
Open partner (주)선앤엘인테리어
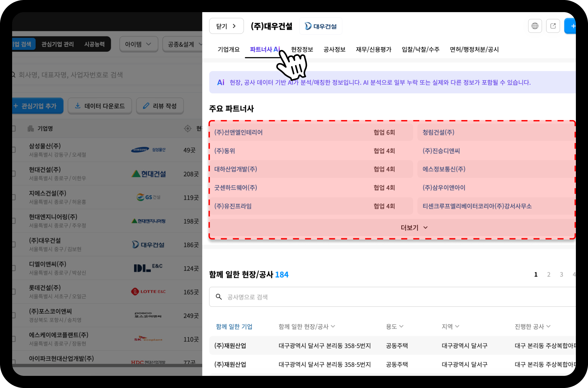238,132
